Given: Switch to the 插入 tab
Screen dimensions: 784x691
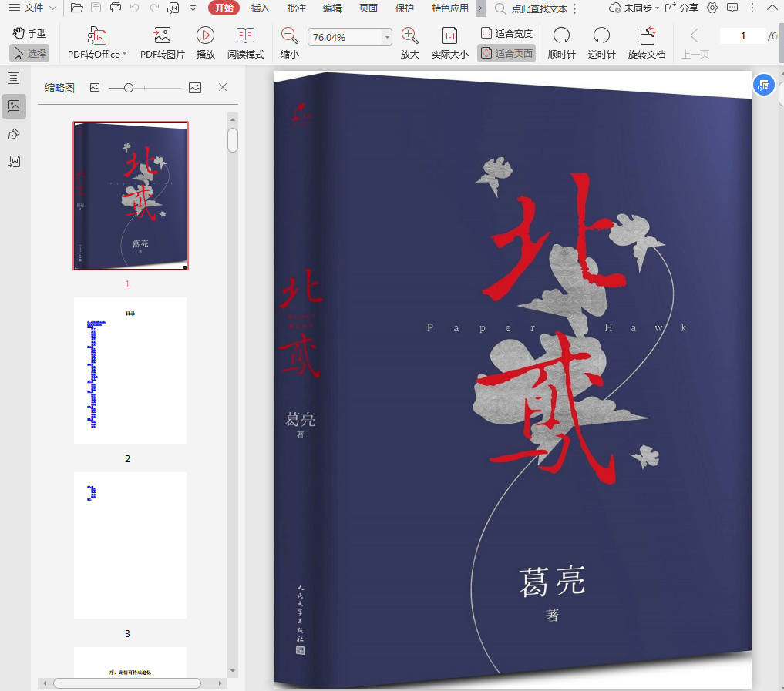Looking at the screenshot, I should pyautogui.click(x=260, y=8).
